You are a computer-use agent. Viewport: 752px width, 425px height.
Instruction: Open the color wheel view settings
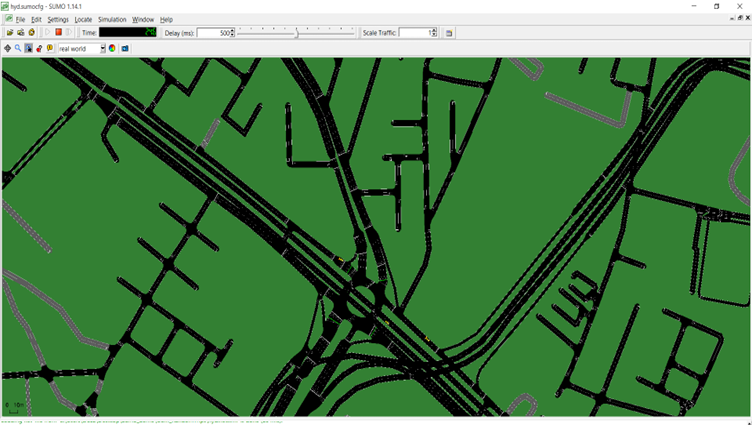113,48
